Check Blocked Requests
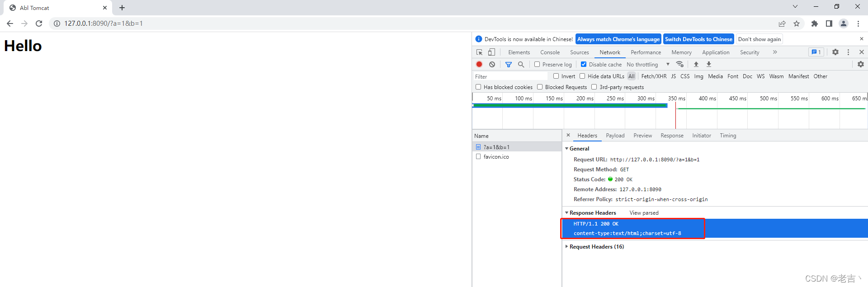This screenshot has height=287, width=868. point(540,87)
